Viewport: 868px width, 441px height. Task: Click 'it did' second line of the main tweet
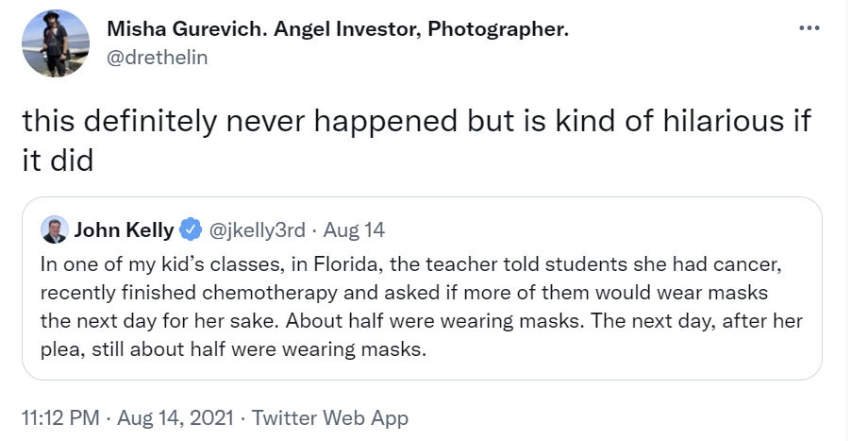coord(58,161)
